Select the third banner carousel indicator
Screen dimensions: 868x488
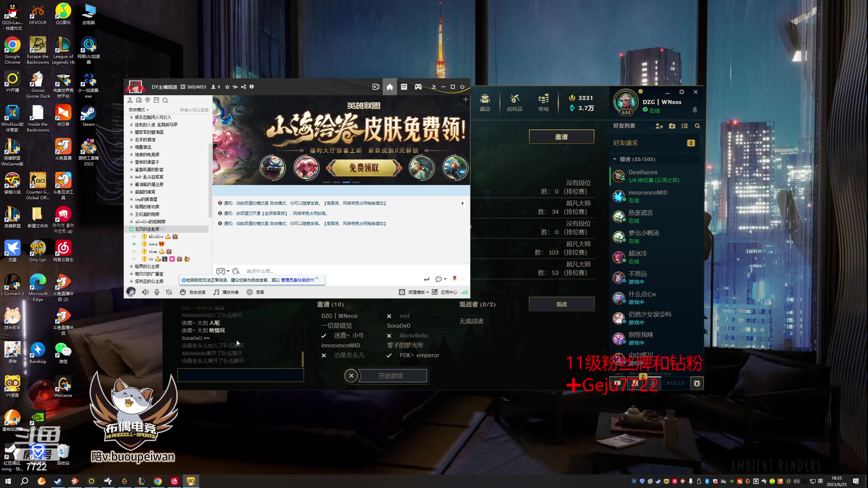[x=346, y=182]
